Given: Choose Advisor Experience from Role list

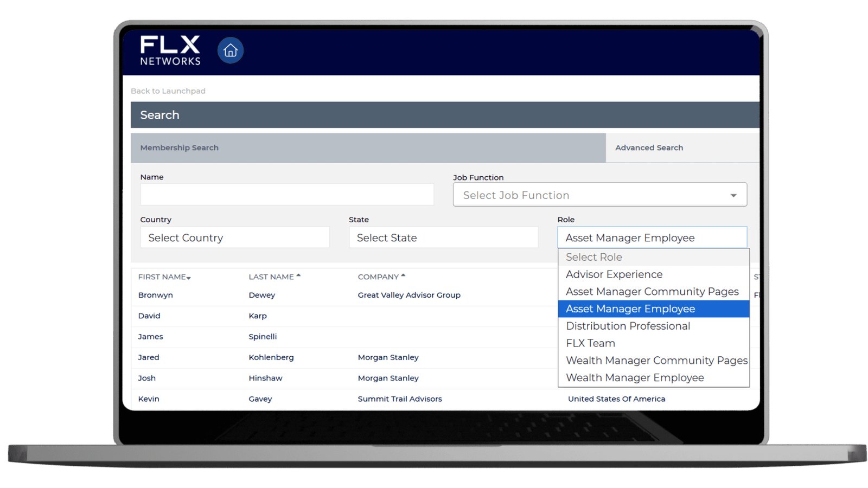Looking at the screenshot, I should click(614, 274).
